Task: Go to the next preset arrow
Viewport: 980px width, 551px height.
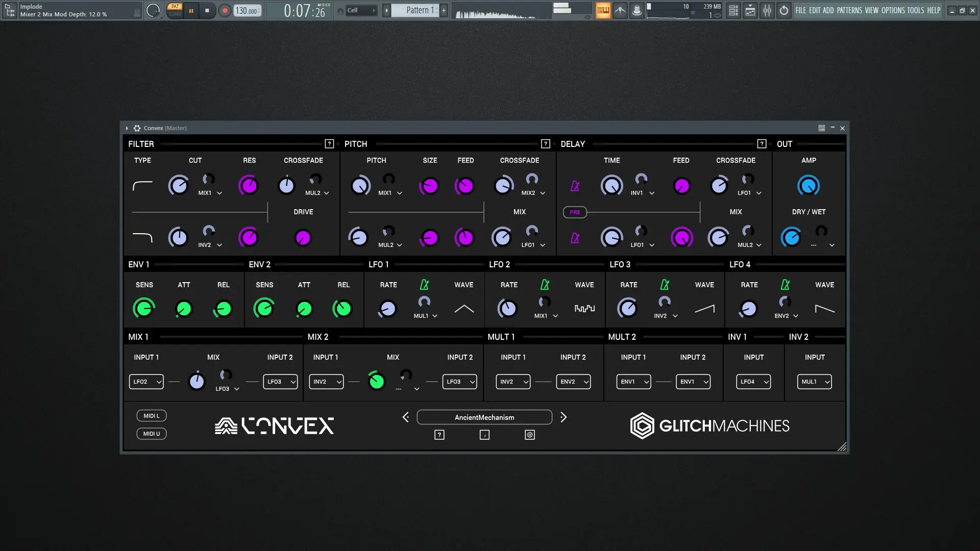Action: point(563,417)
